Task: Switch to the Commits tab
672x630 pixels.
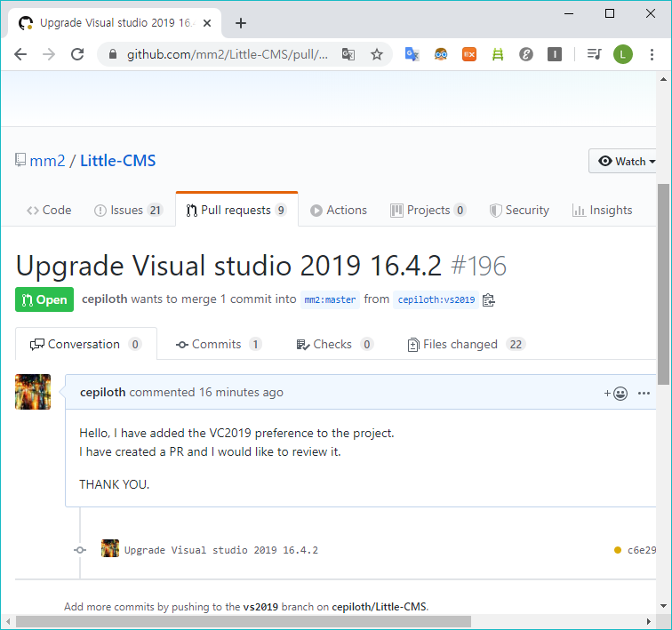Action: (219, 345)
